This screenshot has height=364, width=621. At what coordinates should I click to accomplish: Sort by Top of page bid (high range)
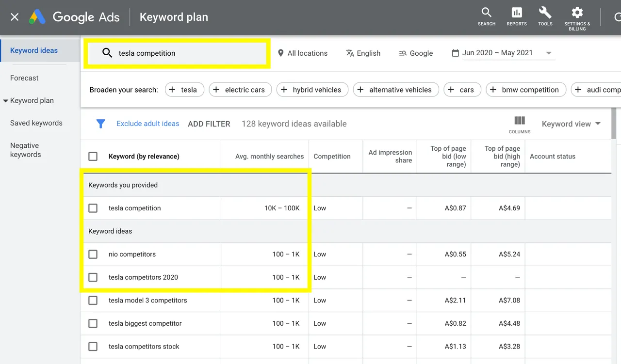pos(502,156)
